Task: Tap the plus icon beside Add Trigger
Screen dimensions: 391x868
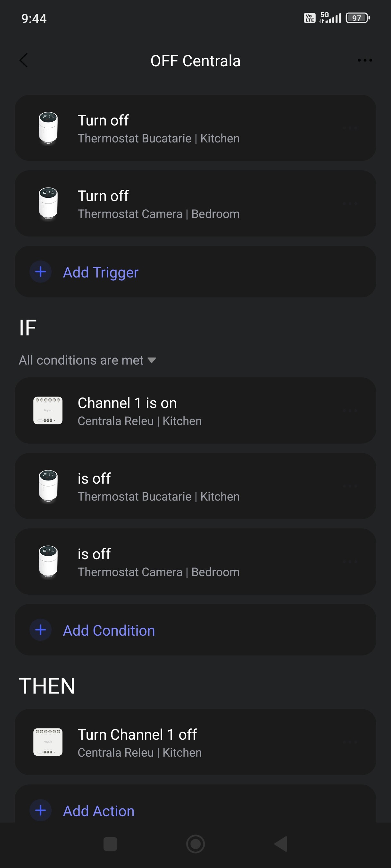Action: pyautogui.click(x=40, y=272)
